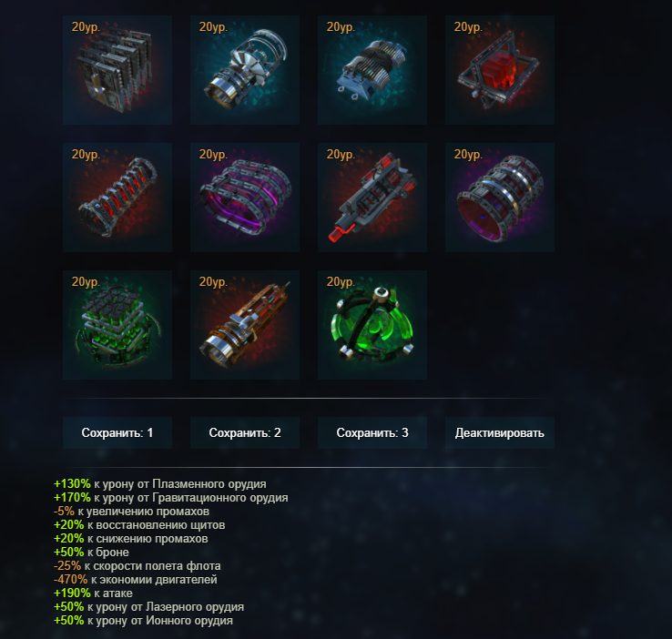This screenshot has height=639, width=672.
Task: Choose the purple cylindrical drum module
Action: pos(500,198)
